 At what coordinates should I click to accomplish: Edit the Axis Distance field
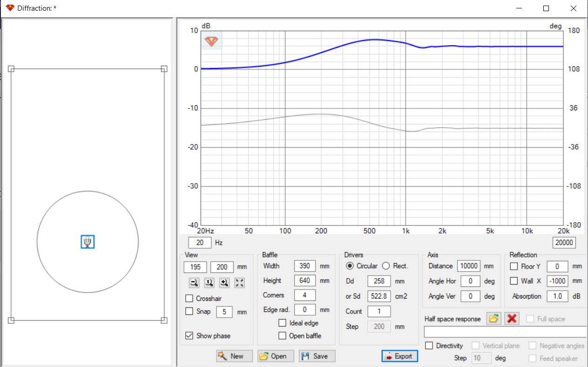[468, 266]
